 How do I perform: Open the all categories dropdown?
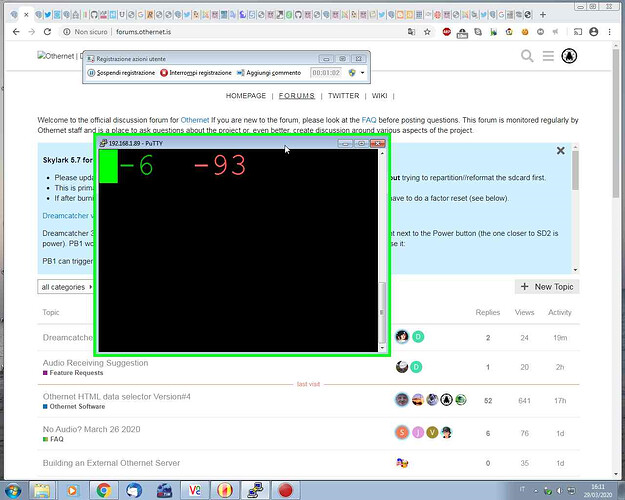click(66, 287)
